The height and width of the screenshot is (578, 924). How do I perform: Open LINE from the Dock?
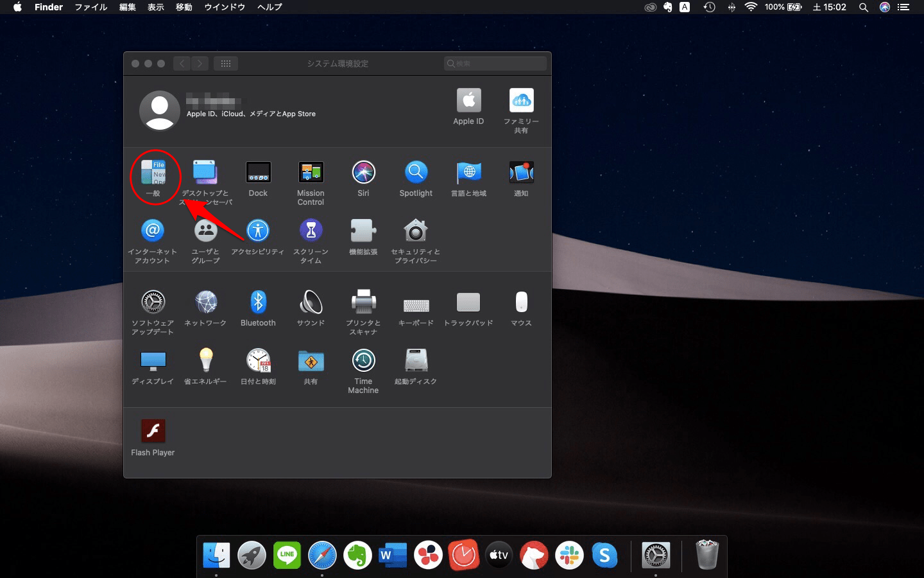[287, 555]
